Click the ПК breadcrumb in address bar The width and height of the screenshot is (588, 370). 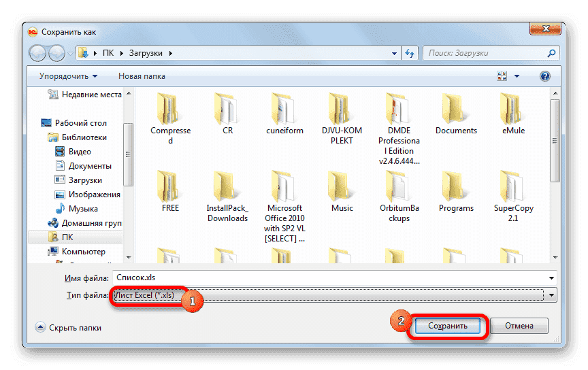108,53
